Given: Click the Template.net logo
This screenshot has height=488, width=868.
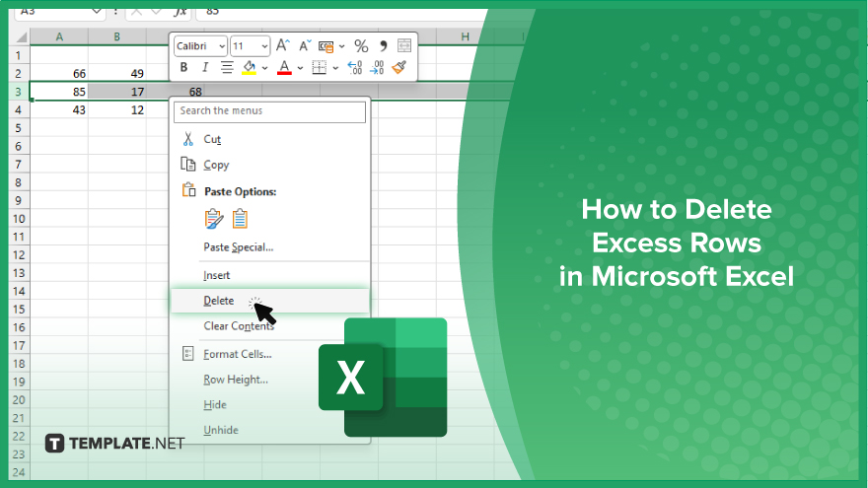Looking at the screenshot, I should [x=114, y=444].
